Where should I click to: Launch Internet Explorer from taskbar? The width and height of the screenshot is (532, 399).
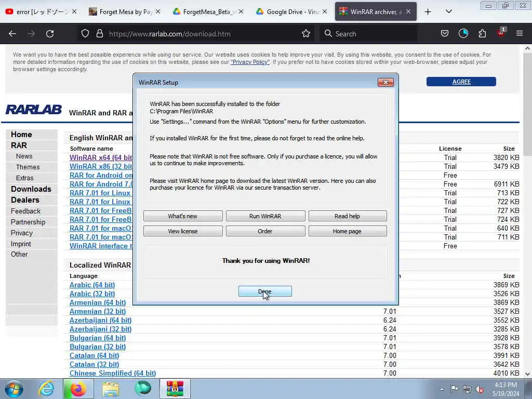46,389
